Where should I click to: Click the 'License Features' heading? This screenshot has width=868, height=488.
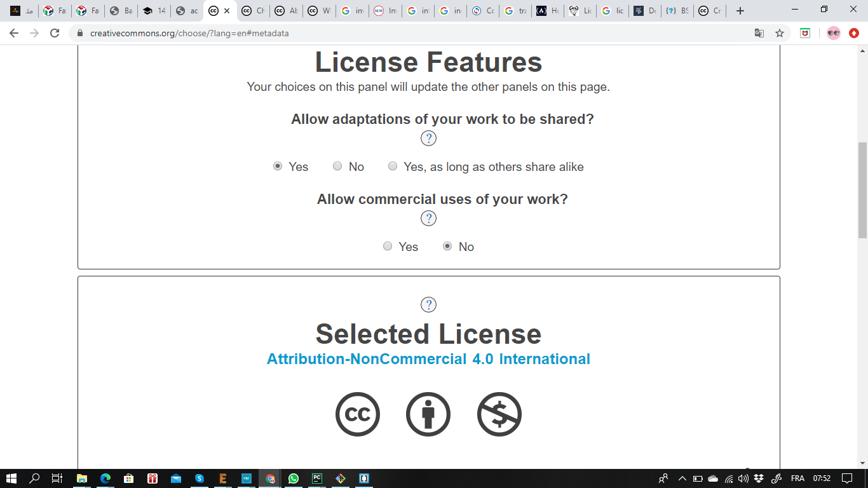(x=428, y=62)
